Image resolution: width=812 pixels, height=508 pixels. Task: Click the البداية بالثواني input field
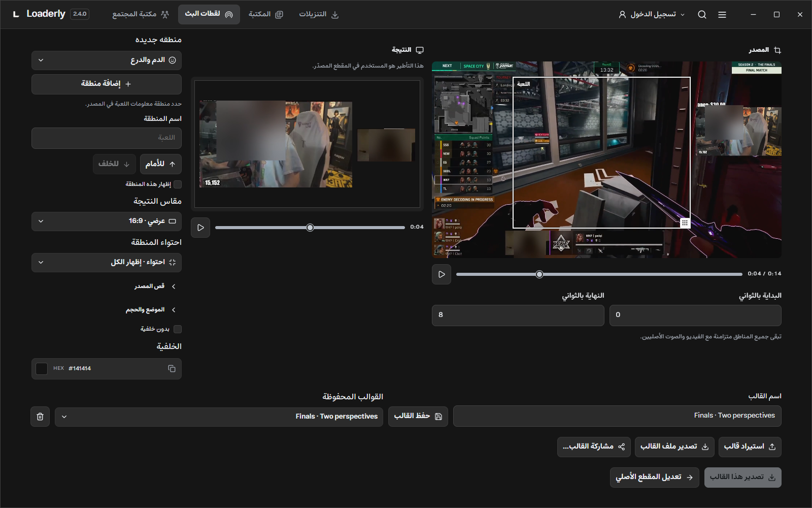pos(695,315)
